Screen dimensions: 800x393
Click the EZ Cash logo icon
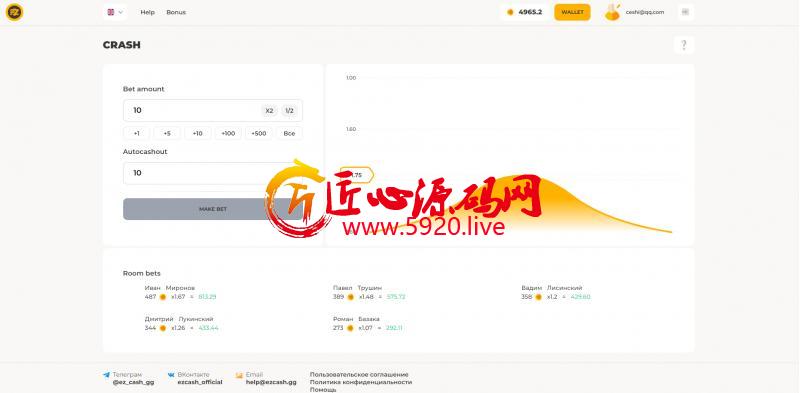[x=14, y=12]
